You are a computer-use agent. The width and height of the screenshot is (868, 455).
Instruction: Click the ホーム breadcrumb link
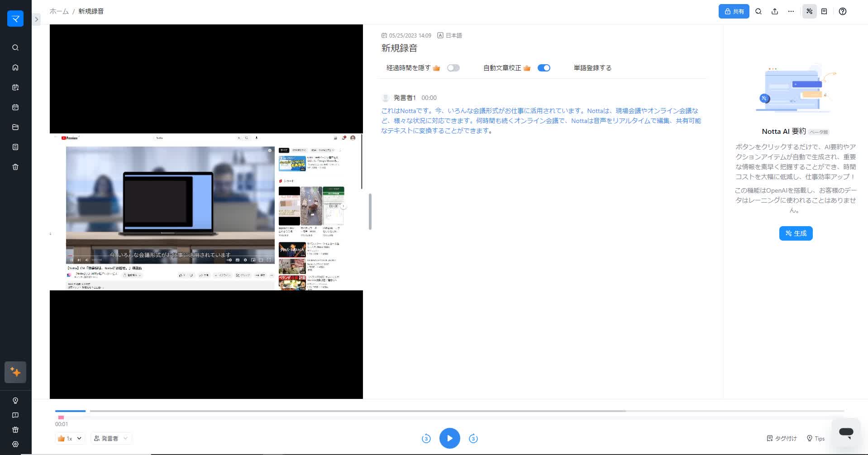click(59, 11)
